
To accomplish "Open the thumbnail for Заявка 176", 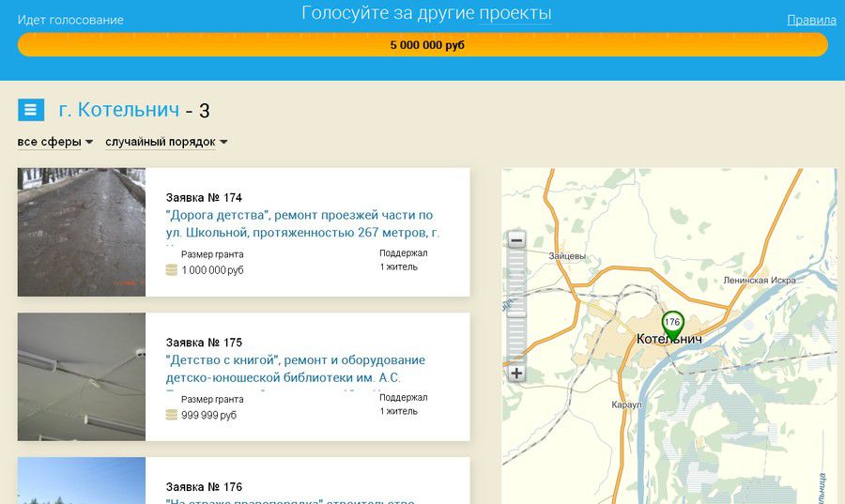I will coord(82,481).
